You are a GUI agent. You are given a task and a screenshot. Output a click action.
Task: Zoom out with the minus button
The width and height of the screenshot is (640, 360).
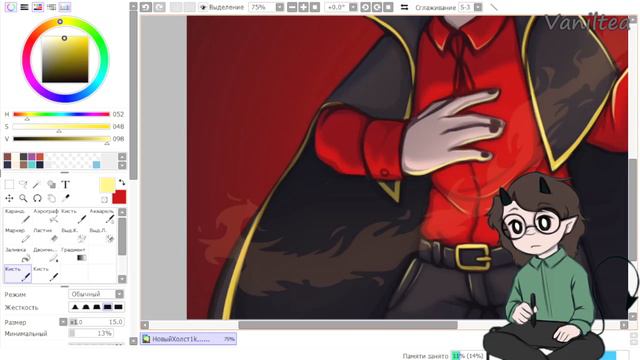coord(292,7)
